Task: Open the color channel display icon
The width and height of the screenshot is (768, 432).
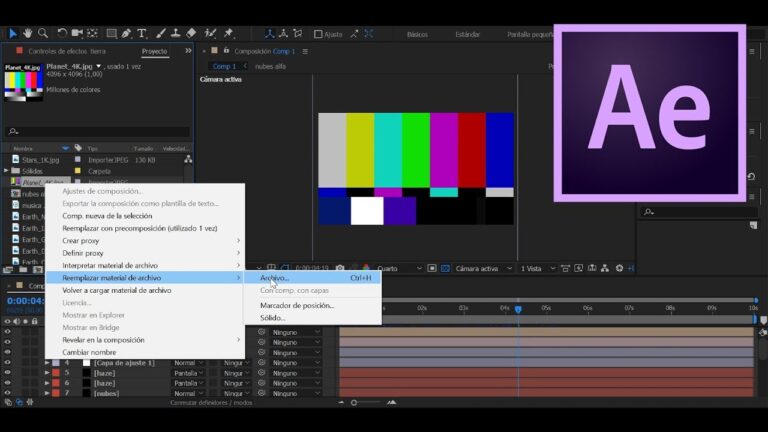Action: click(366, 268)
